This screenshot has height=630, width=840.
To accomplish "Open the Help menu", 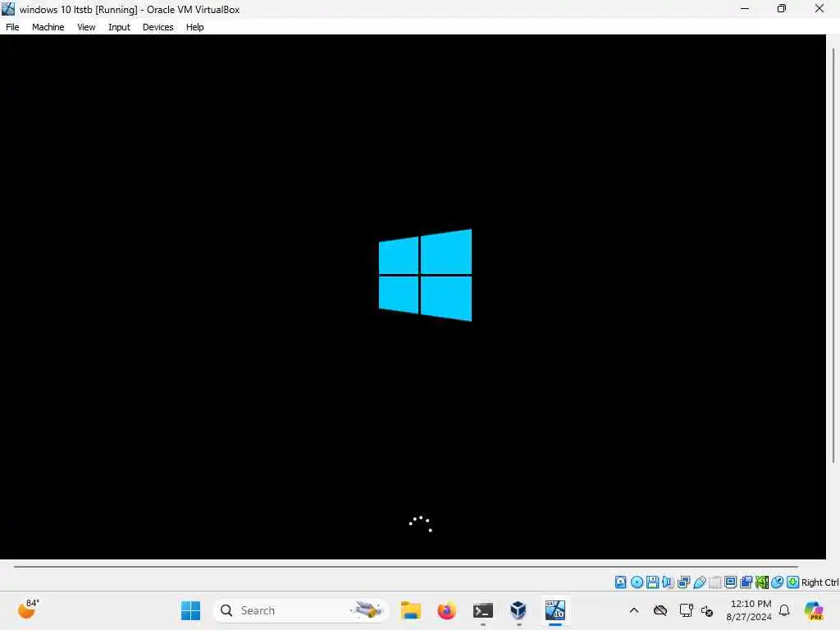I will pos(194,27).
